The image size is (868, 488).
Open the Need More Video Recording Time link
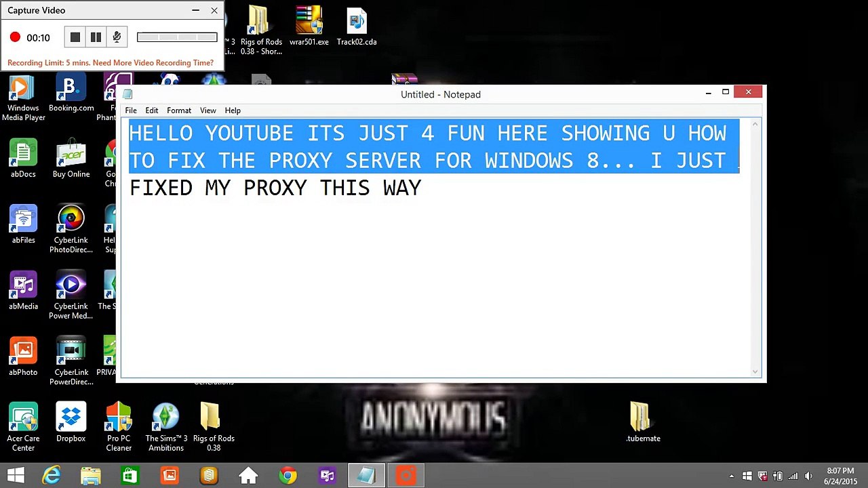[153, 62]
